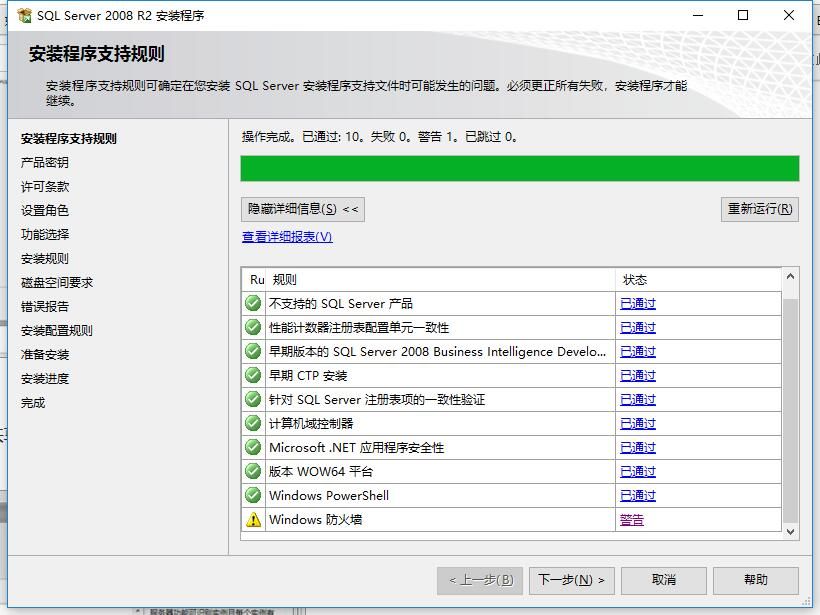Click the 重新运行(R) button
The image size is (820, 615).
click(759, 209)
